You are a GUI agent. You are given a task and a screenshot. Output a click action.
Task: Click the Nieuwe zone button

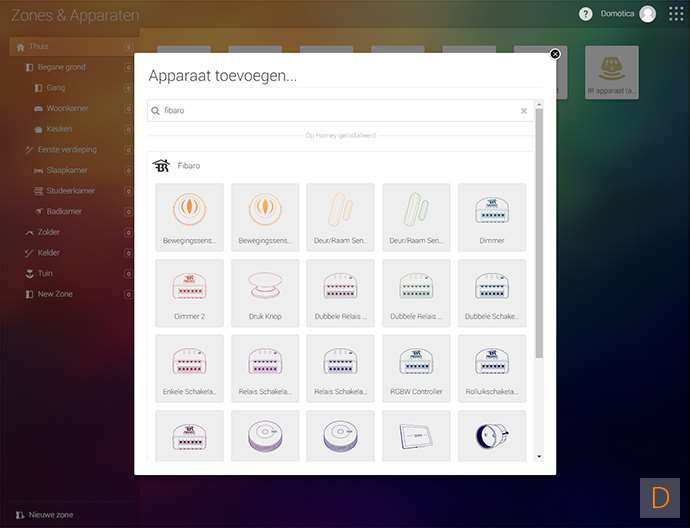point(44,515)
